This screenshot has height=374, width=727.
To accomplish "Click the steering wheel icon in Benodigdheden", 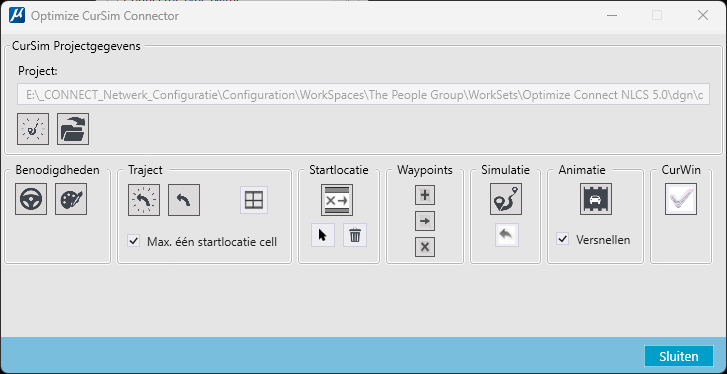I will pyautogui.click(x=31, y=199).
